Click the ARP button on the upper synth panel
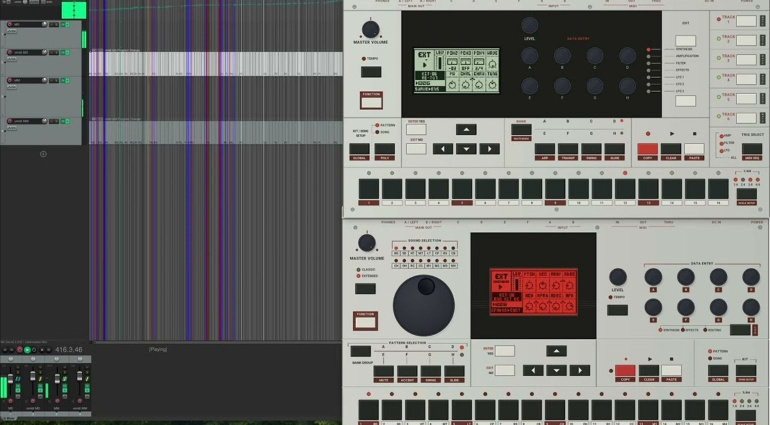The width and height of the screenshot is (770, 425). (545, 149)
